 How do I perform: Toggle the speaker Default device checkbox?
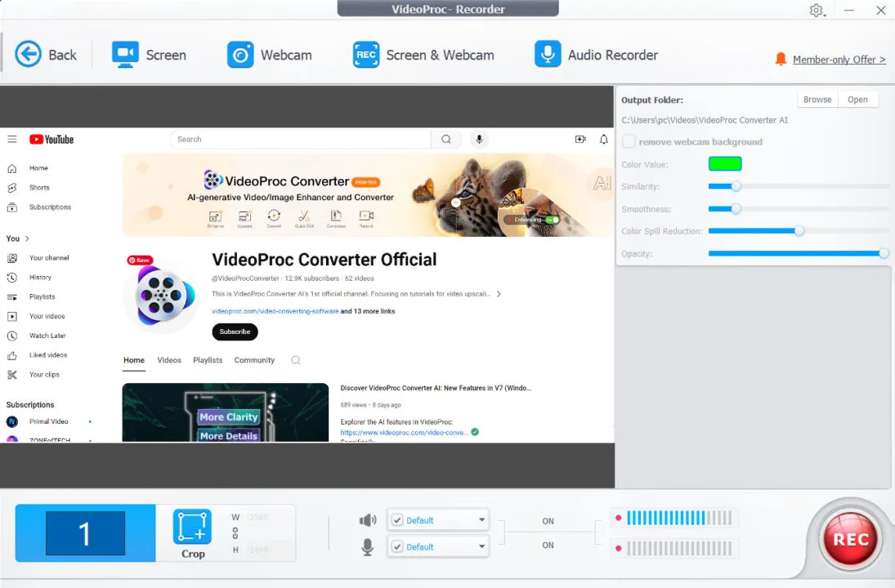tap(397, 520)
